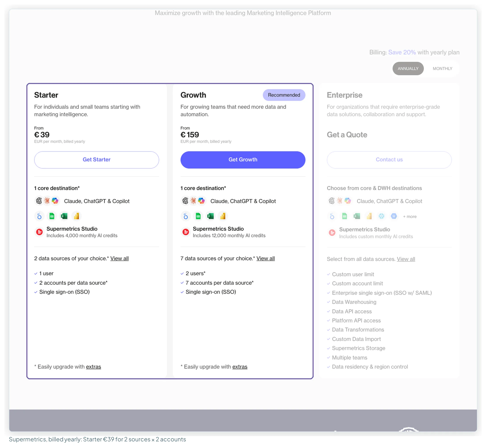Click Excel icon in Growth card
This screenshot has width=486, height=448.
pos(211,216)
